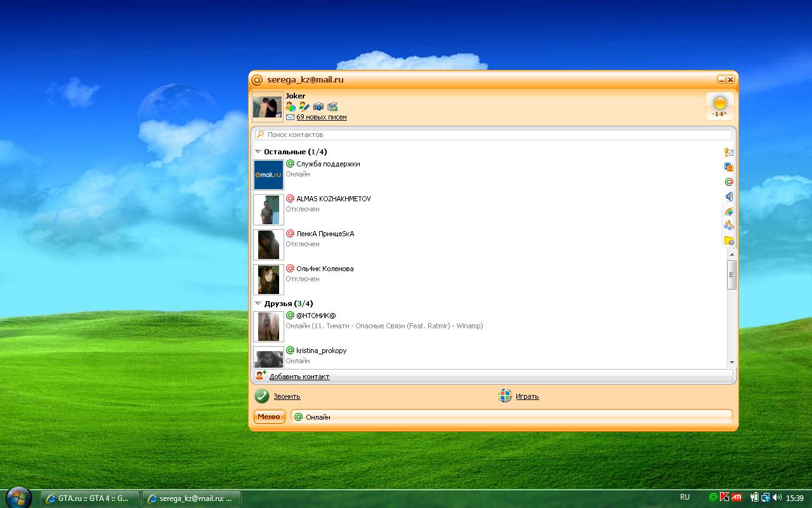Click the Kaspersky icon in system tray
Screen dimensions: 812x508
(724, 497)
